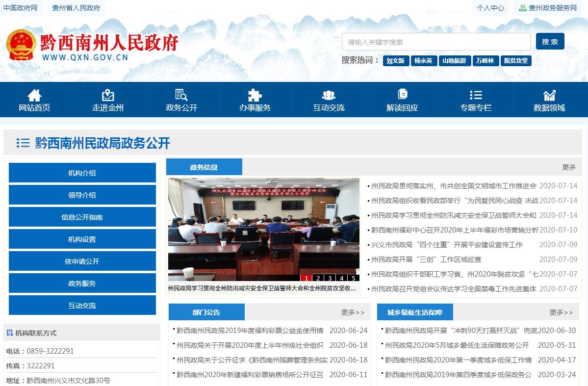The width and height of the screenshot is (588, 386).
Task: Click the 解读回应 document icon
Action: [x=403, y=94]
